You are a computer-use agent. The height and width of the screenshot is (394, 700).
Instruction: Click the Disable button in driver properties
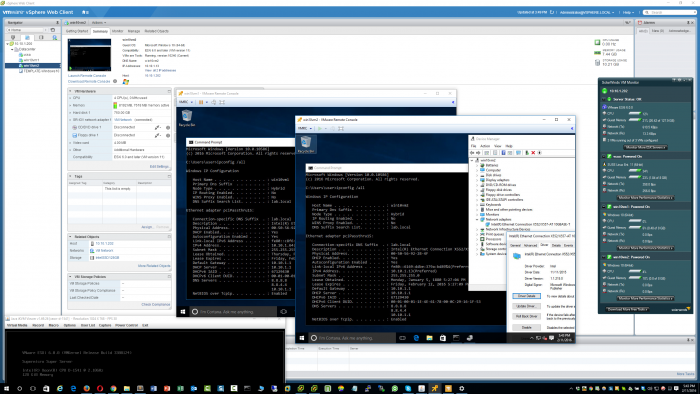[x=526, y=327]
